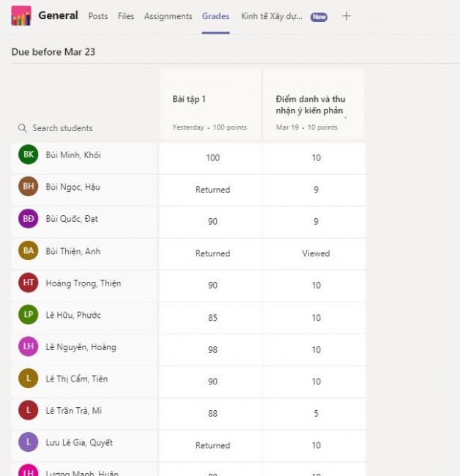Image resolution: width=460 pixels, height=476 pixels.
Task: Click Hoàng Trọng, Thiện's HT avatar
Action: tap(29, 283)
